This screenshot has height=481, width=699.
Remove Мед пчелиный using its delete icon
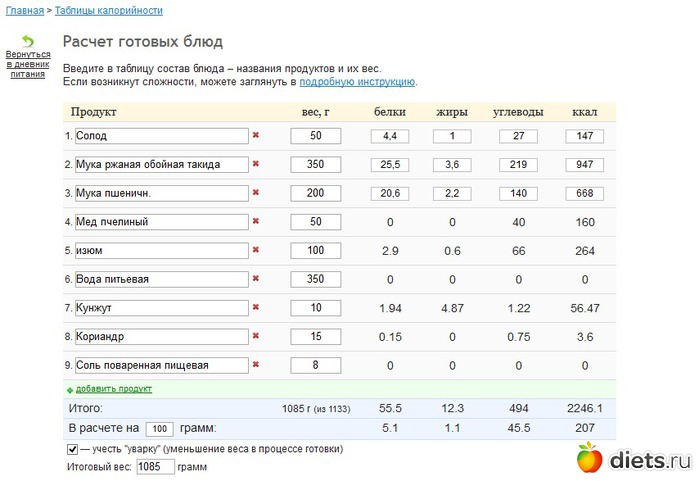256,221
